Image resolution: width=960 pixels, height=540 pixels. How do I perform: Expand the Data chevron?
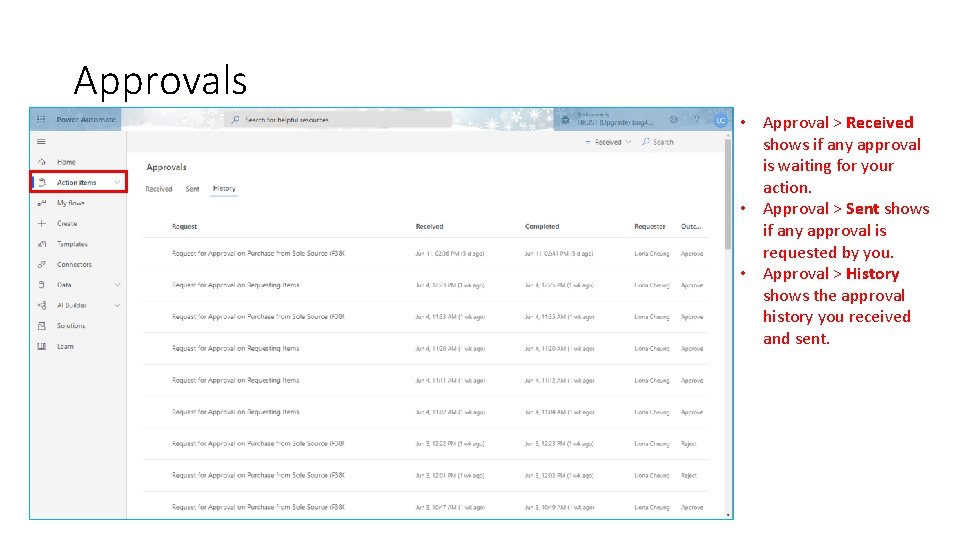117,285
